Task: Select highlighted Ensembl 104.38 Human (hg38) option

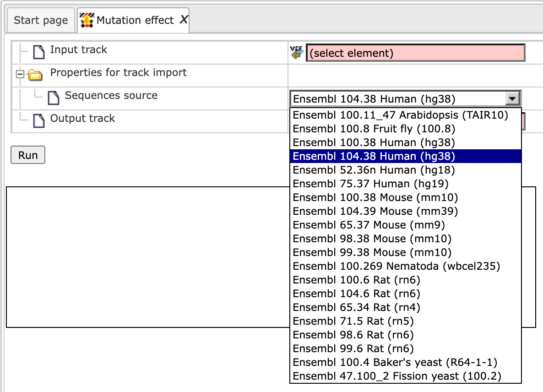Action: point(405,156)
